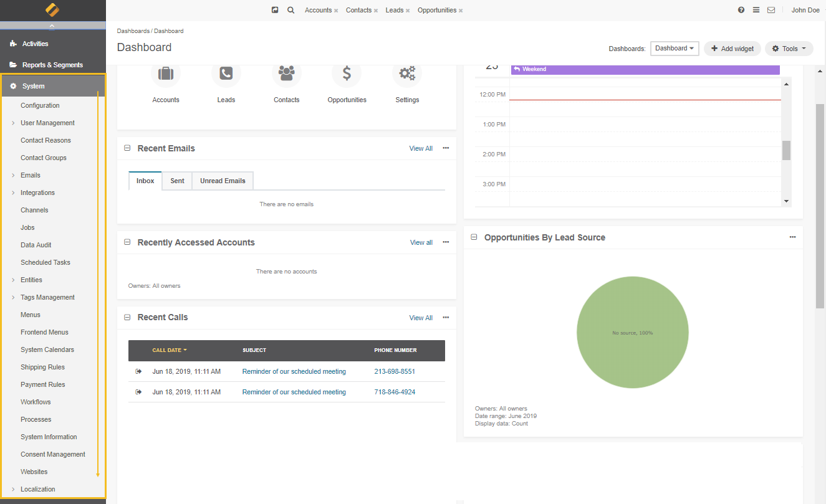Viewport: 826px width, 504px height.
Task: Close the Accounts pinned tab
Action: pos(336,11)
